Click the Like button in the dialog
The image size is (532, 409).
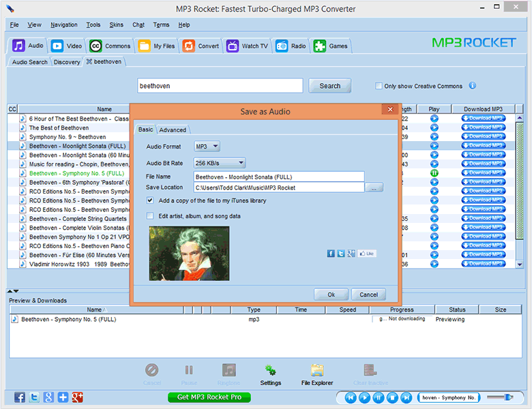367,254
